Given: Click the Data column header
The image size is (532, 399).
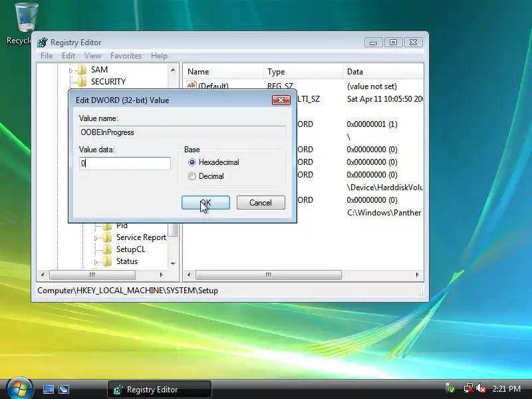Looking at the screenshot, I should tap(384, 72).
